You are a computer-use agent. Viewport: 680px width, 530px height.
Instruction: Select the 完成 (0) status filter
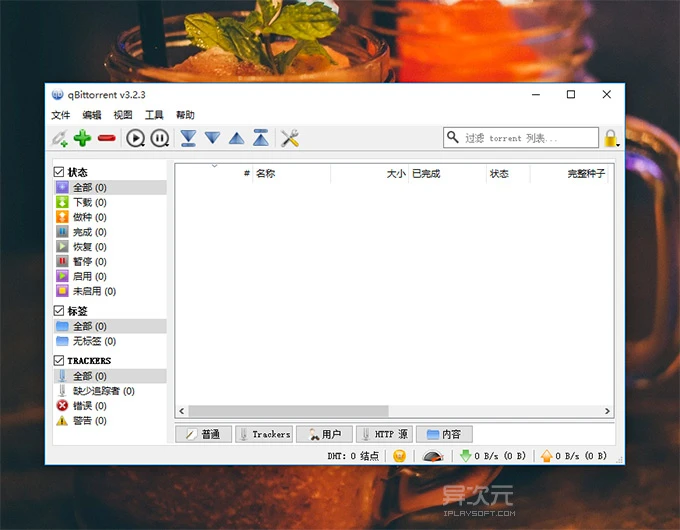click(x=110, y=232)
